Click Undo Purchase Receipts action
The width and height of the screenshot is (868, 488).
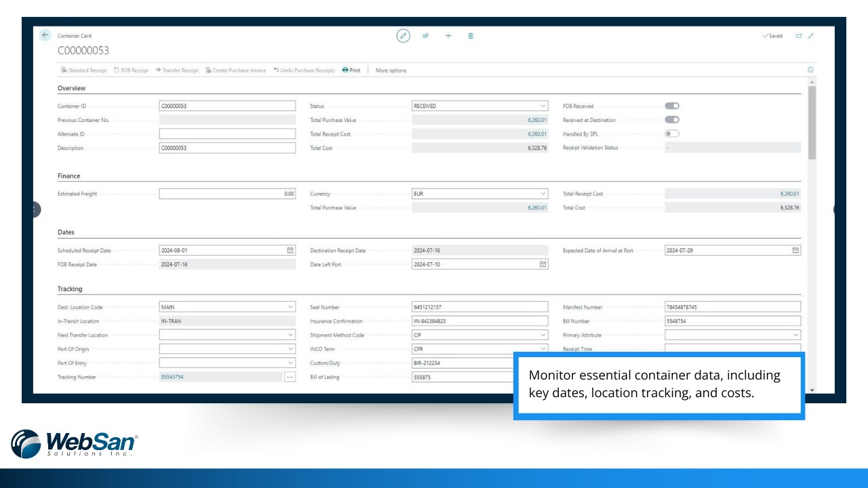[x=304, y=70]
